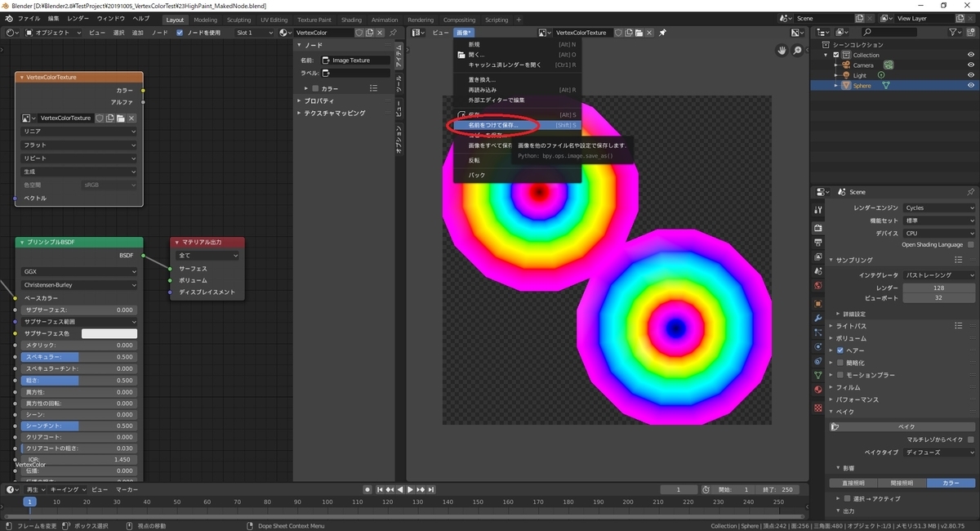The image size is (980, 531).
Task: Click the image editor type icon
Action: coord(418,33)
